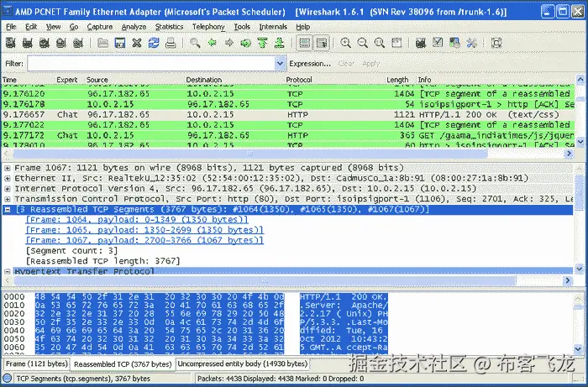Expand Transmission Control Protocol node

point(7,199)
